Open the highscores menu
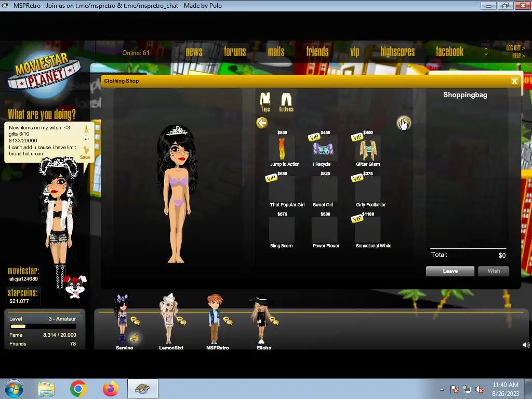 point(397,51)
